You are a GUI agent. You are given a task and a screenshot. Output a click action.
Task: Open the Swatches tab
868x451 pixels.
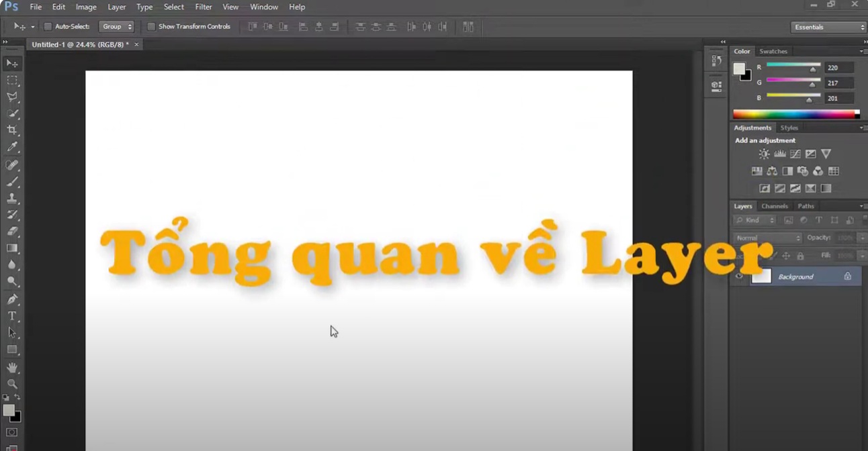pyautogui.click(x=773, y=51)
